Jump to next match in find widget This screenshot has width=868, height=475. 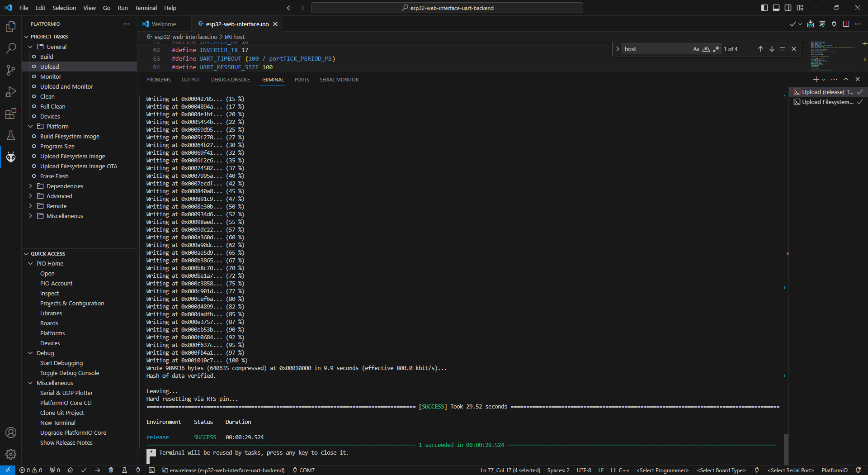coord(772,49)
